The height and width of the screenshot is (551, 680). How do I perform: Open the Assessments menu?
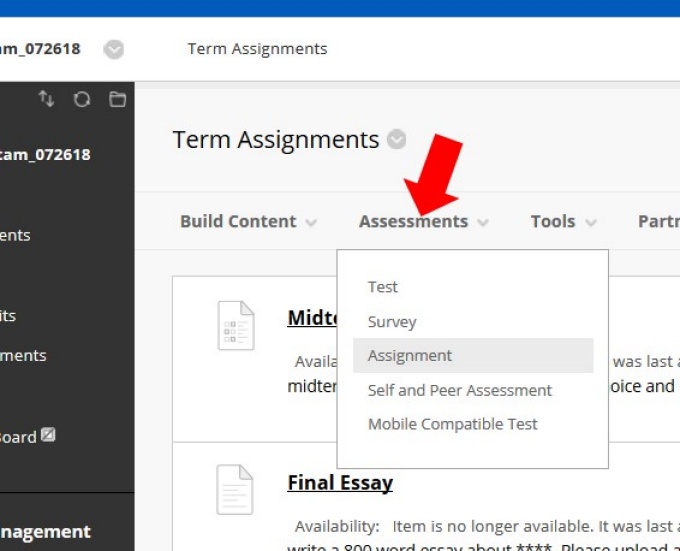tap(423, 222)
